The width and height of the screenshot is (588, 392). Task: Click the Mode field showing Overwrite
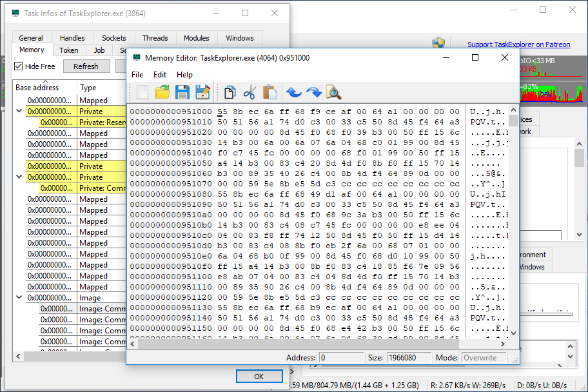click(x=484, y=357)
